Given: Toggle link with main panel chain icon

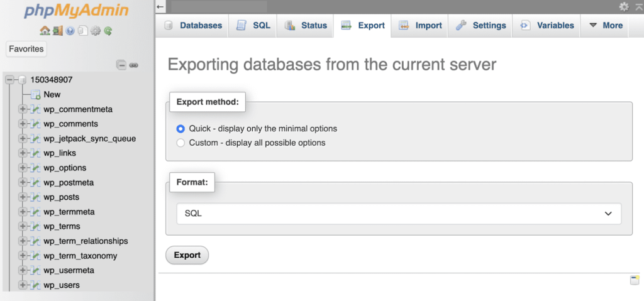Looking at the screenshot, I should [133, 65].
